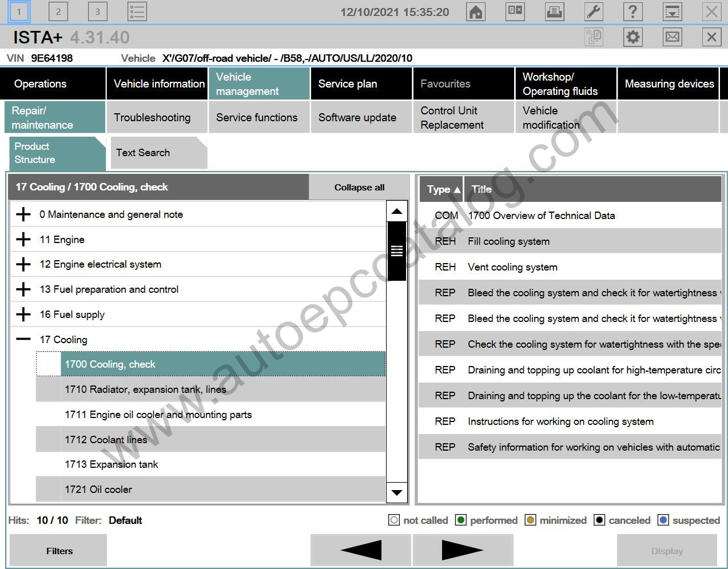
Task: Select the Vent cooling system row
Action: coord(570,267)
